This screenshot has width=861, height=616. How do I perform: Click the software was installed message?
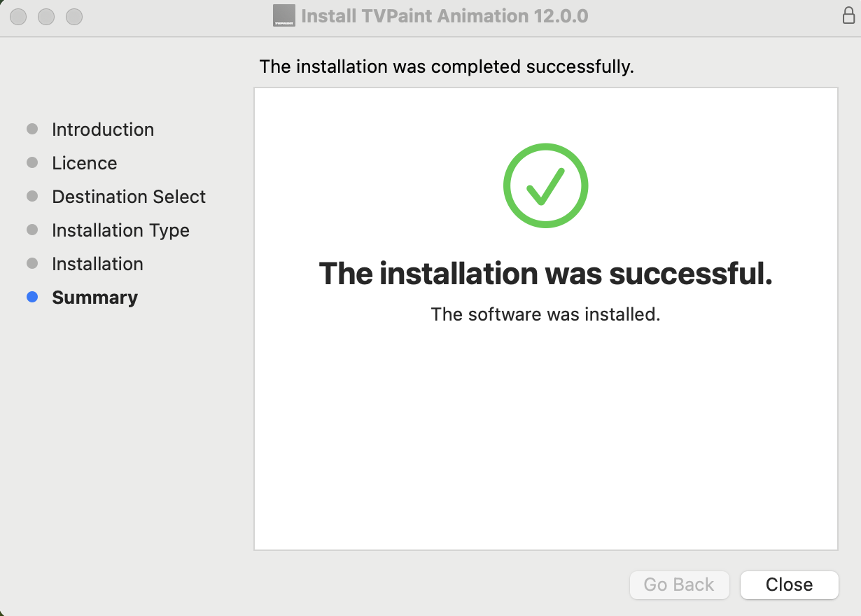(x=545, y=314)
